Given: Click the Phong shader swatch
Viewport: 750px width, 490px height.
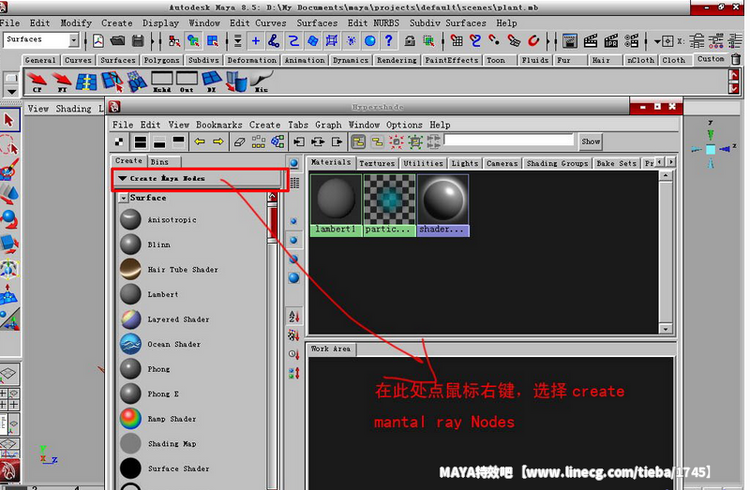Looking at the screenshot, I should tap(130, 369).
